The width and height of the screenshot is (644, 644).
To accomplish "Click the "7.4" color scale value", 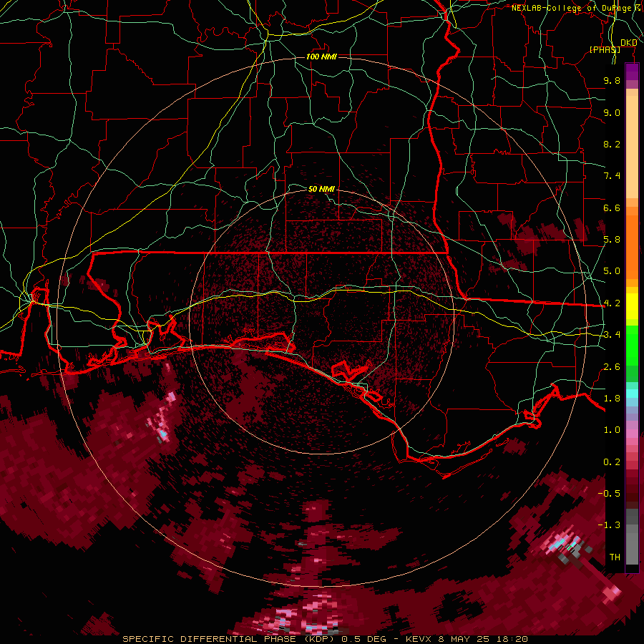I will pos(612,176).
